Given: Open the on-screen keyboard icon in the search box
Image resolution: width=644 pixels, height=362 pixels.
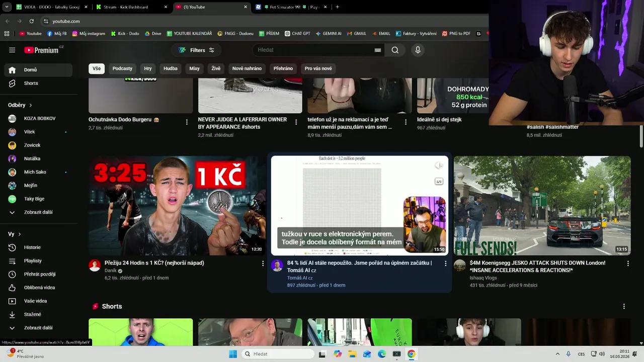Looking at the screenshot, I should [x=378, y=50].
